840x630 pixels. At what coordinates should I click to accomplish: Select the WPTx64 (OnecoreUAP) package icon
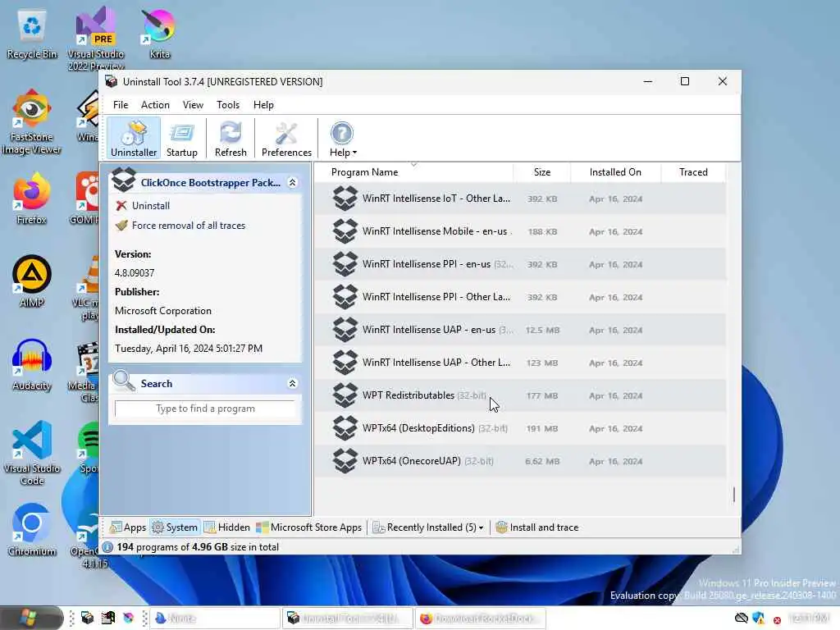click(x=345, y=461)
